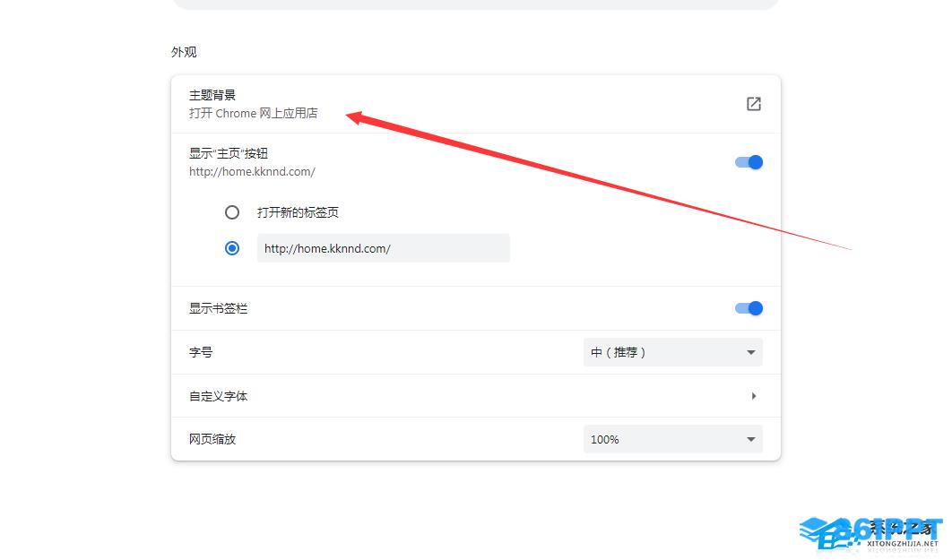This screenshot has height=560, width=952.
Task: Select the 打开新的标签页 radio button
Action: click(232, 212)
